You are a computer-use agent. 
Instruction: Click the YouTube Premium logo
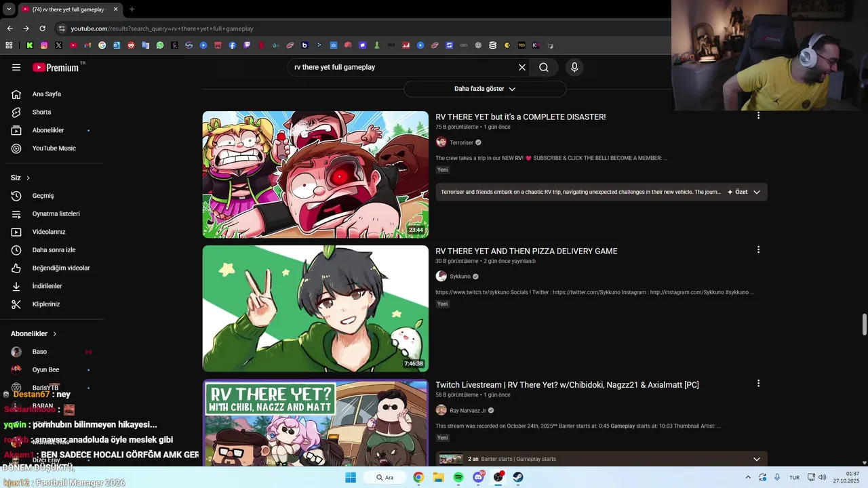56,67
